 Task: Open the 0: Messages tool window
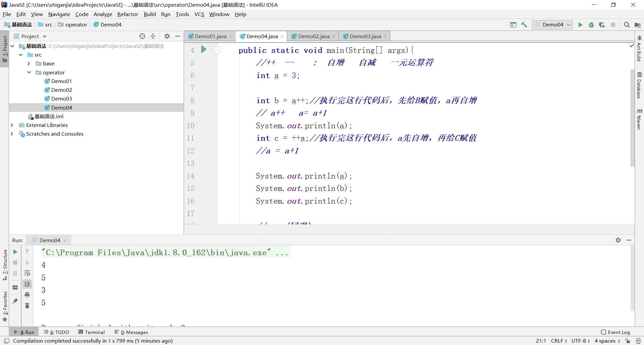(x=131, y=332)
